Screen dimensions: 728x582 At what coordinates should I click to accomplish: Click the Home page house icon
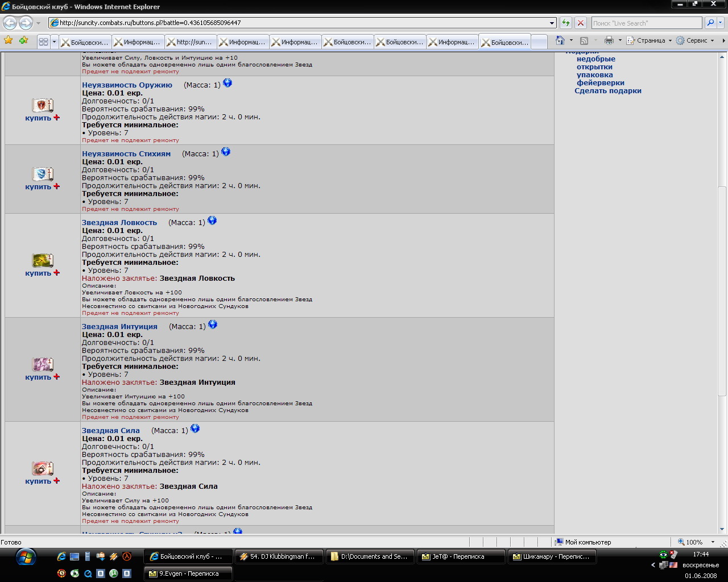[x=560, y=40]
